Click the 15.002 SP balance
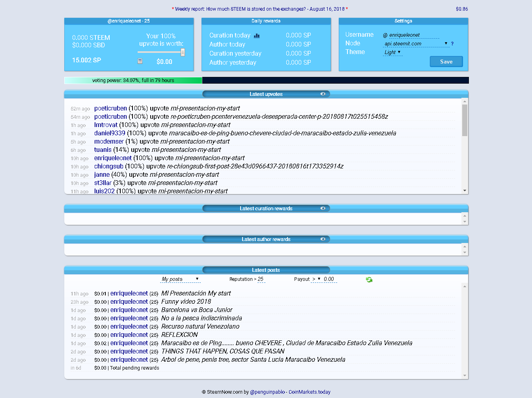Screen dimensions: 532x398 pyautogui.click(x=86, y=60)
